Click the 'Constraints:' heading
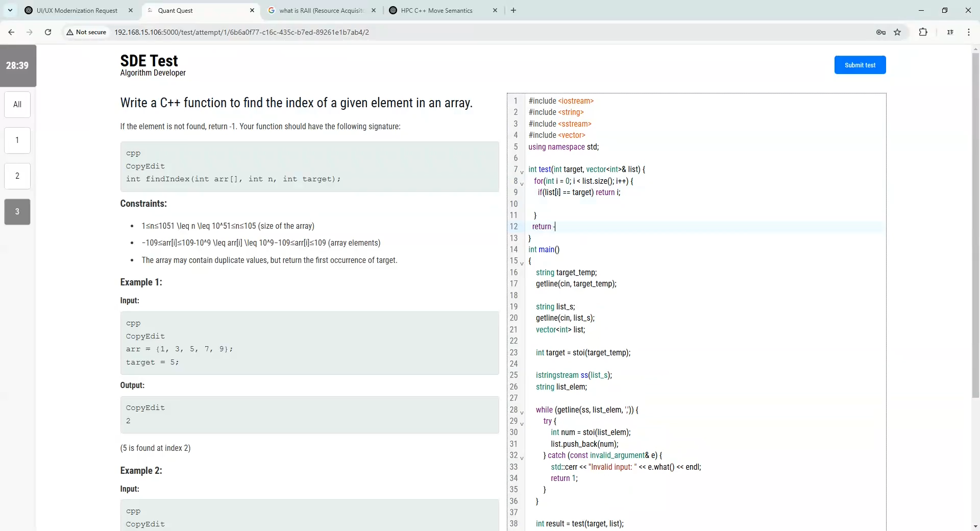The image size is (980, 531). [143, 204]
